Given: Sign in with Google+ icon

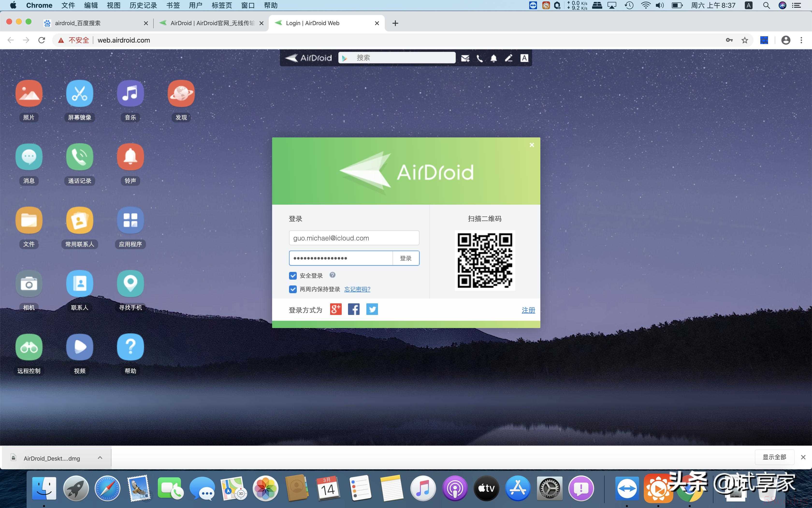Looking at the screenshot, I should pos(336,309).
